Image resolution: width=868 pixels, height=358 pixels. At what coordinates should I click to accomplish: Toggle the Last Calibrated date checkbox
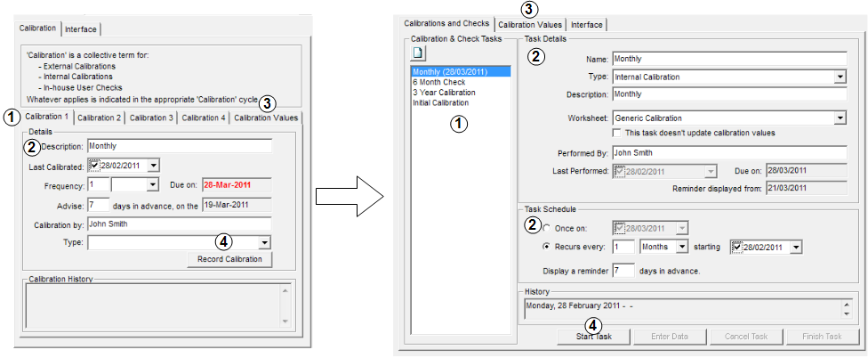point(93,166)
